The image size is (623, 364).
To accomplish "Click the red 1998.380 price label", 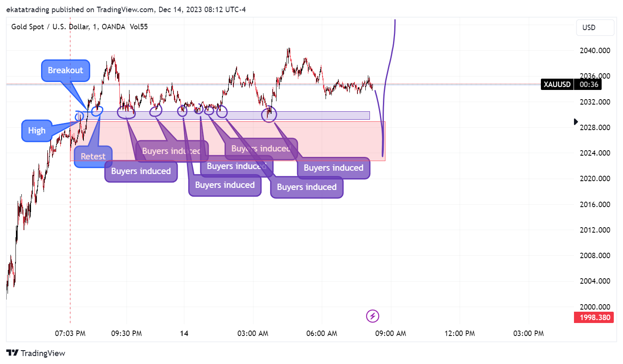I will click(x=595, y=318).
